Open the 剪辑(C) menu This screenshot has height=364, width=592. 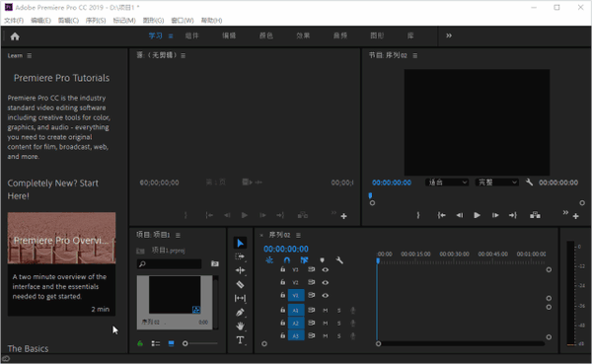(x=68, y=21)
